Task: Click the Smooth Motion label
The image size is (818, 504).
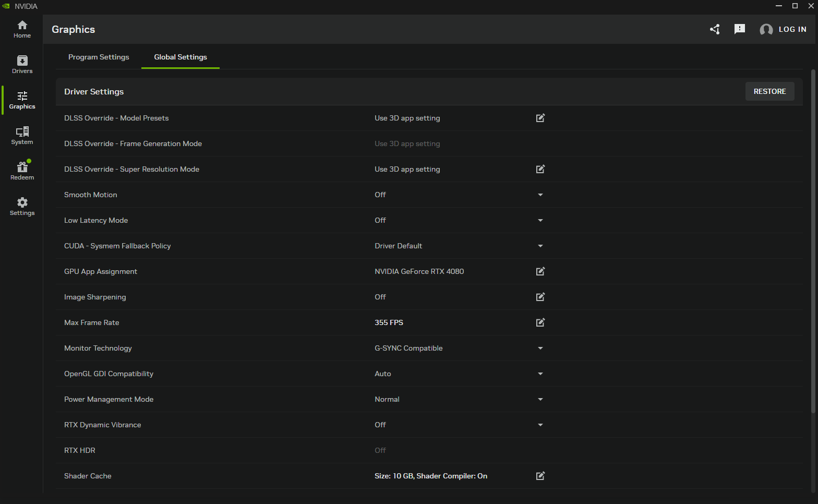Action: (91, 195)
